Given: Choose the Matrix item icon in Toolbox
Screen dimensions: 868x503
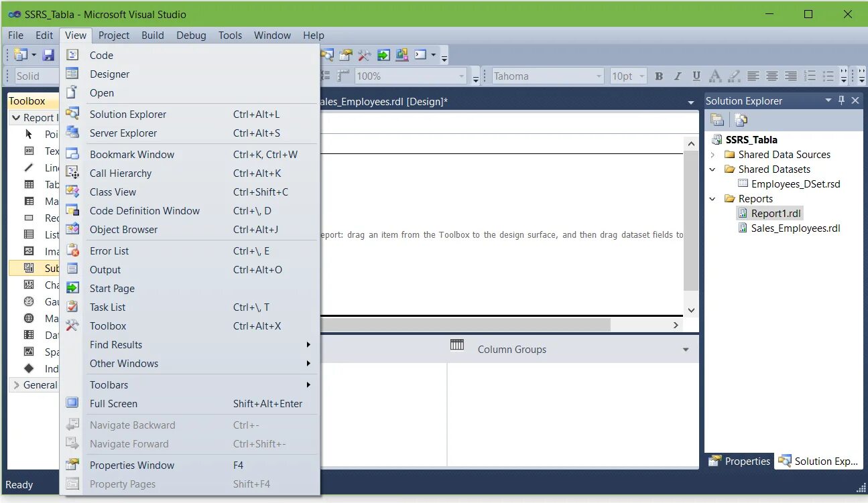Looking at the screenshot, I should tap(29, 201).
